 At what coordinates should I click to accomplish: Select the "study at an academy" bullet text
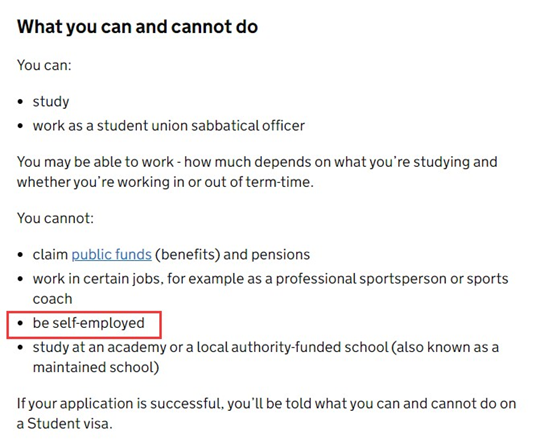(266, 357)
